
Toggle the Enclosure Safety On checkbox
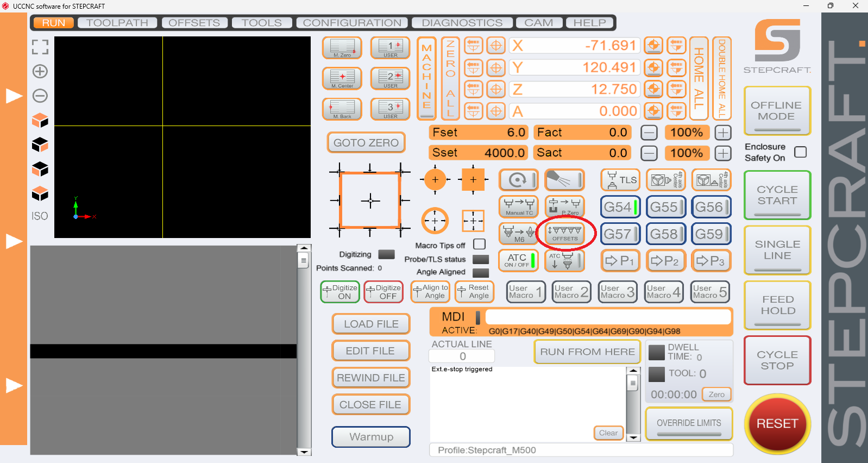[801, 152]
